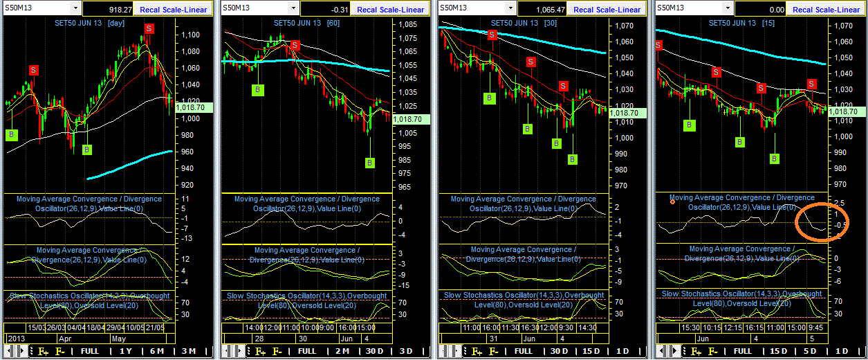Viewport: 868px width, 360px height.
Task: Select FULL range on day chart
Action: click(90, 351)
